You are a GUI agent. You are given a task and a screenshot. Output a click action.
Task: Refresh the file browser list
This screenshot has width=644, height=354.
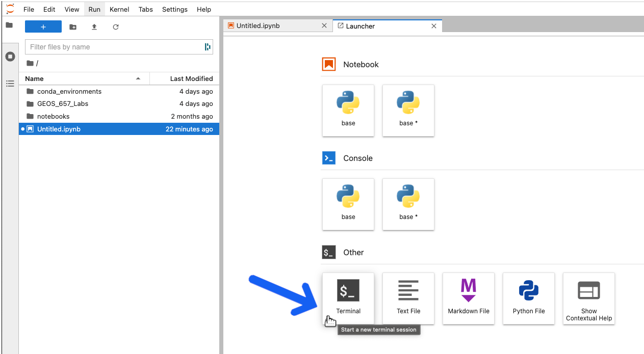pyautogui.click(x=116, y=27)
